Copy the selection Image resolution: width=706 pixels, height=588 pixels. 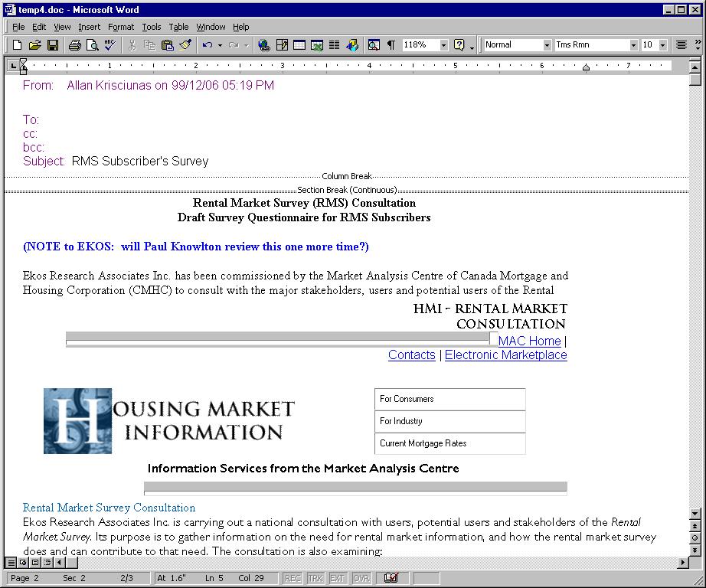pos(149,45)
